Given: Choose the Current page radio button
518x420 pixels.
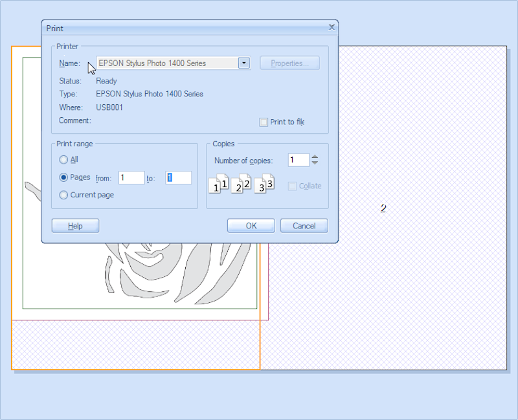Looking at the screenshot, I should coord(63,195).
